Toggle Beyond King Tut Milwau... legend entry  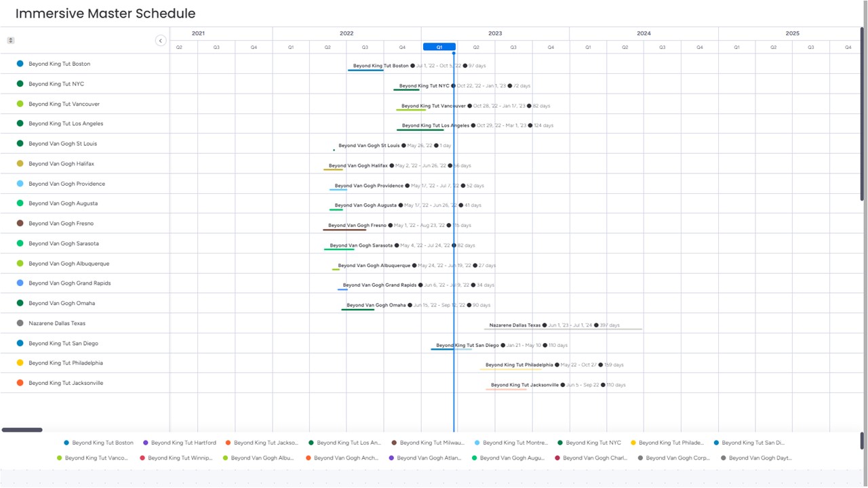(x=429, y=443)
